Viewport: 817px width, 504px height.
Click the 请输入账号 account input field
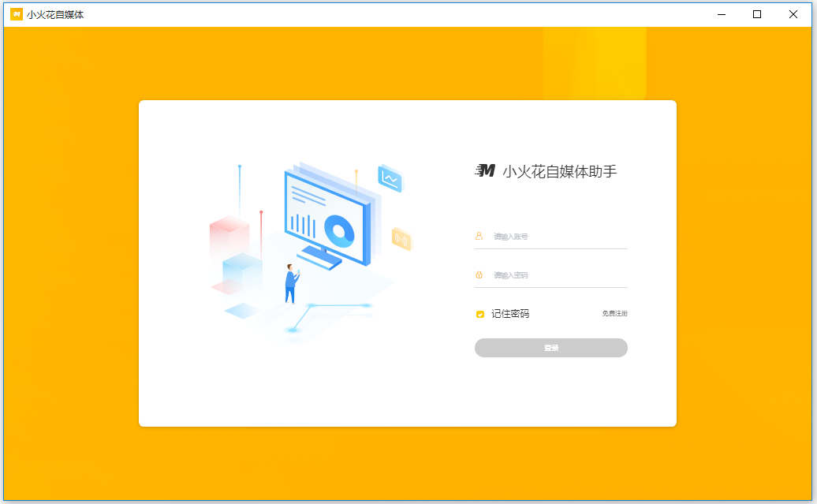pos(552,236)
